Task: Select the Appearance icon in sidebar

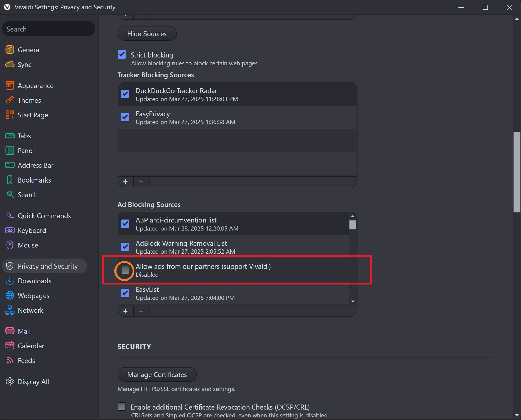Action: tap(10, 86)
